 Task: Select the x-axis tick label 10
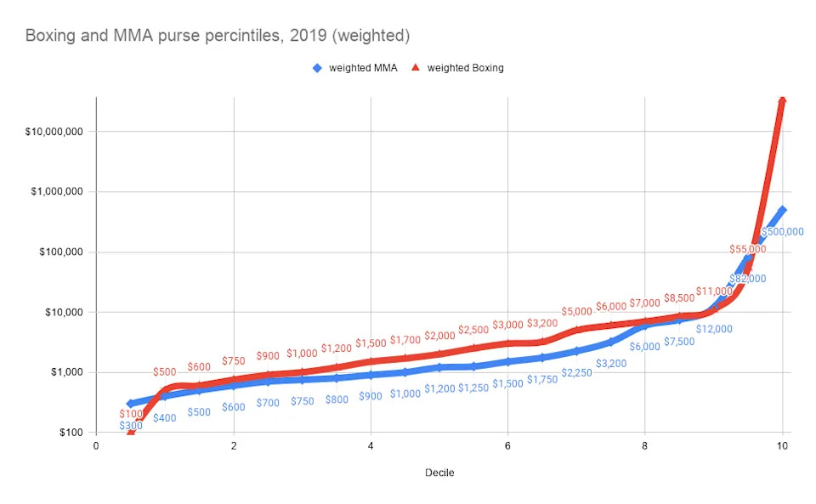click(782, 446)
